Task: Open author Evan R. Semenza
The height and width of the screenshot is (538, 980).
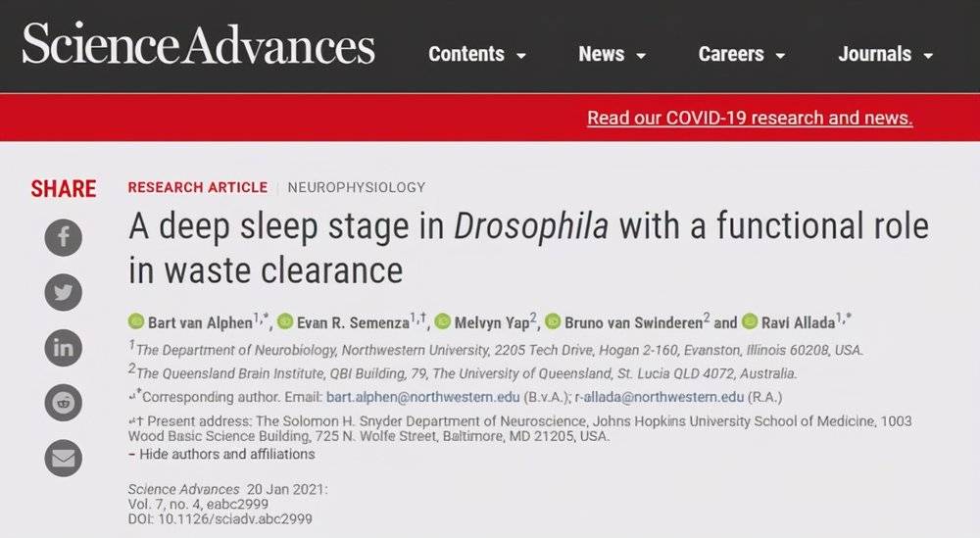Action: [353, 322]
